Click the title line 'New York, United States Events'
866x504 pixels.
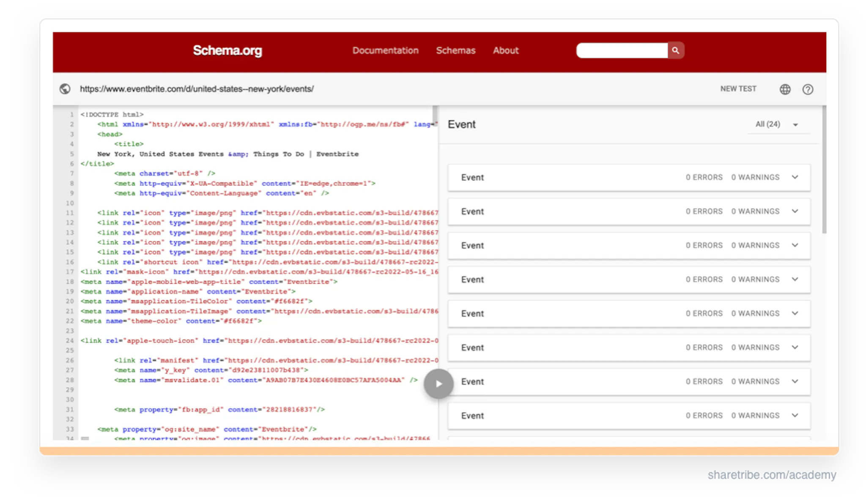coord(227,154)
